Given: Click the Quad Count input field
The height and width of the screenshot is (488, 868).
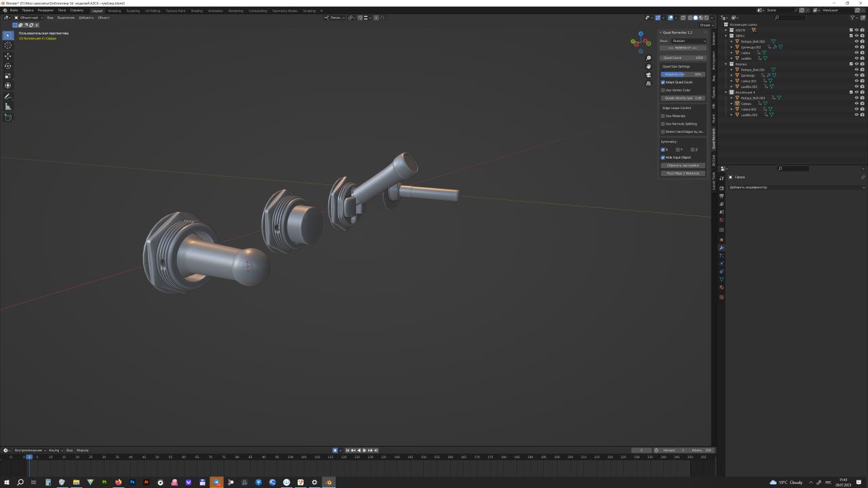Looking at the screenshot, I should click(683, 58).
